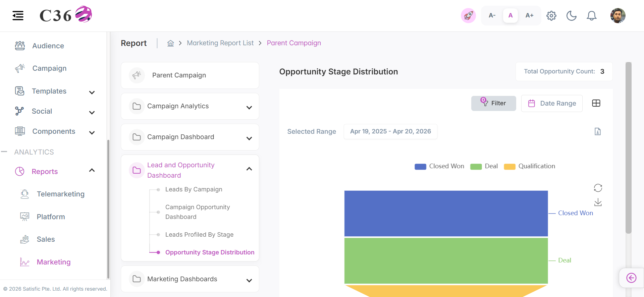
Task: Click Parent Campaign megaphone icon
Action: (137, 75)
